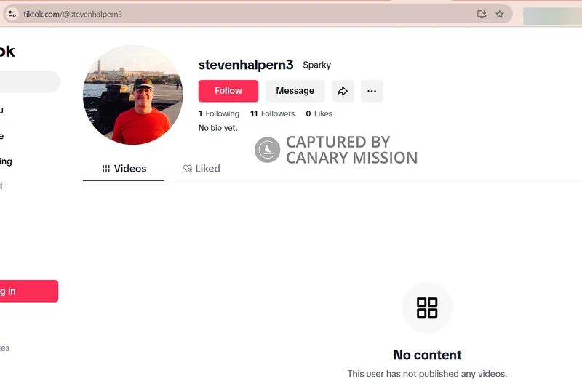
Task: Click the 'No content' heading
Action: [427, 355]
